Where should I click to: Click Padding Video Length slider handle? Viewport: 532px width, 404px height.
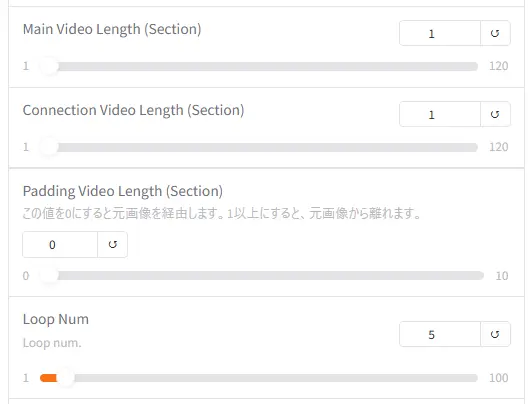49,275
